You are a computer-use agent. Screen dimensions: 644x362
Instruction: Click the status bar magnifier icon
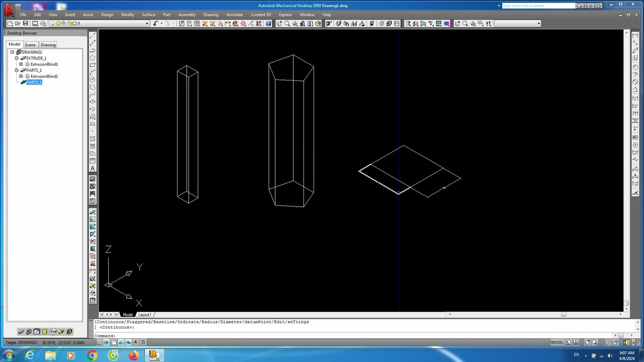[595, 342]
